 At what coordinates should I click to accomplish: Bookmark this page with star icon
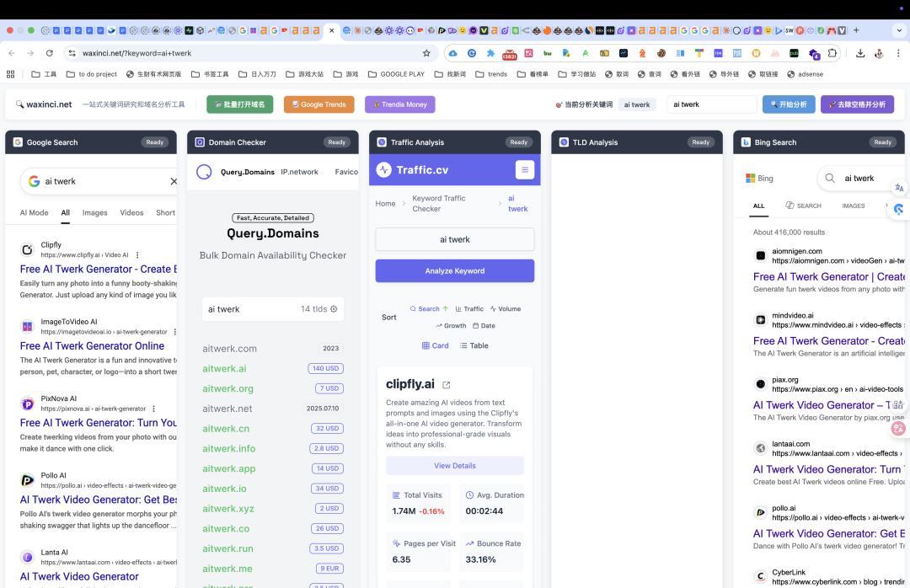click(x=426, y=53)
